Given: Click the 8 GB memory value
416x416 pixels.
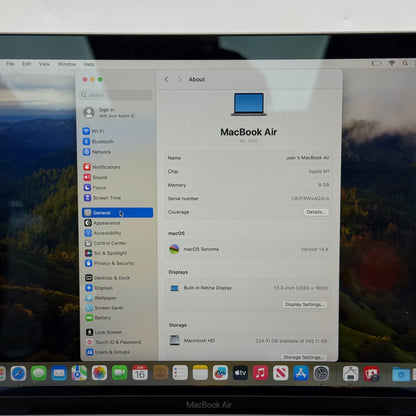Looking at the screenshot, I should coord(324,185).
